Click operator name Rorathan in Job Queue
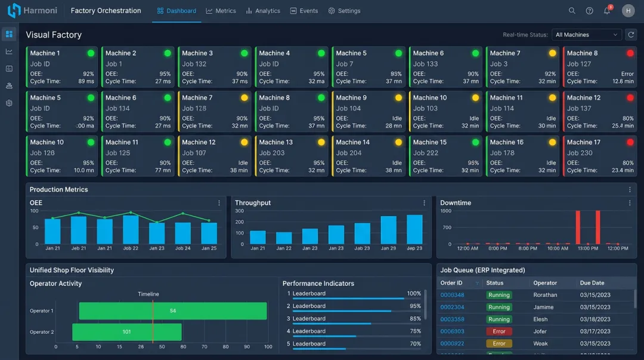The image size is (644, 360). [545, 295]
